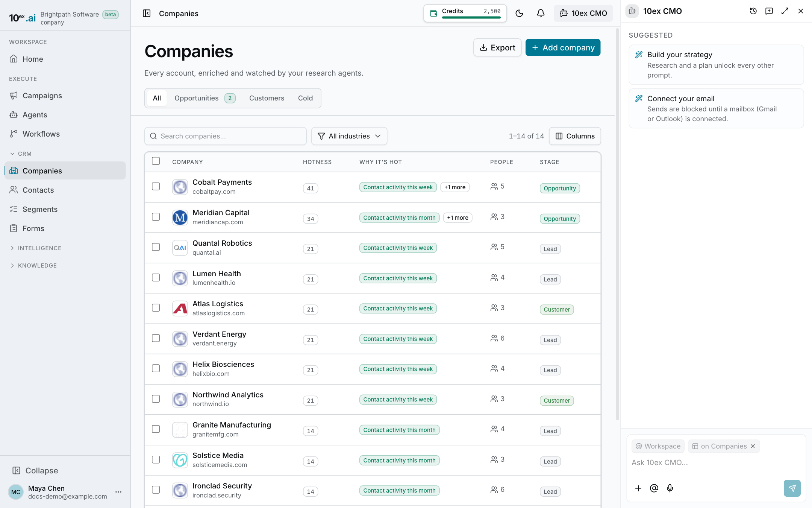Open the Columns chooser

pyautogui.click(x=575, y=136)
